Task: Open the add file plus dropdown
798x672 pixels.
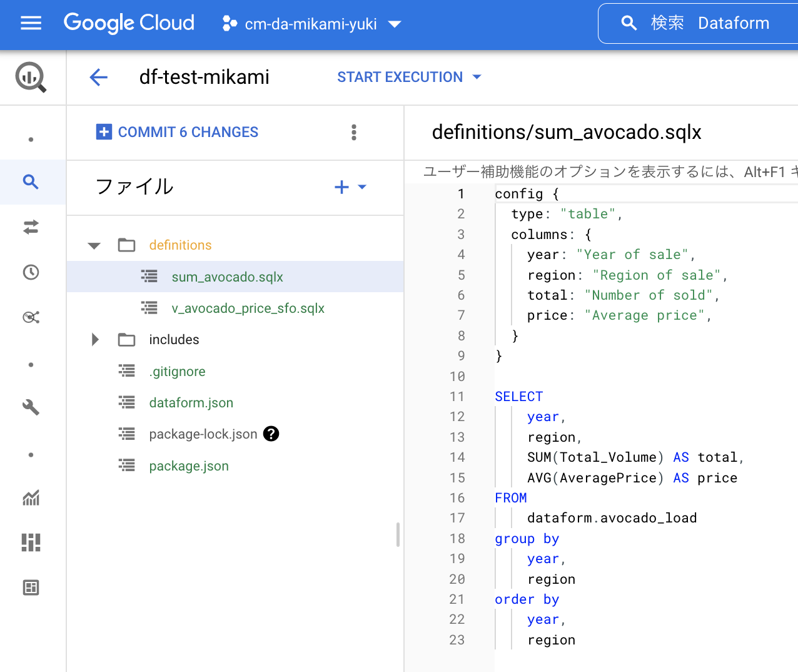Action: pos(350,187)
